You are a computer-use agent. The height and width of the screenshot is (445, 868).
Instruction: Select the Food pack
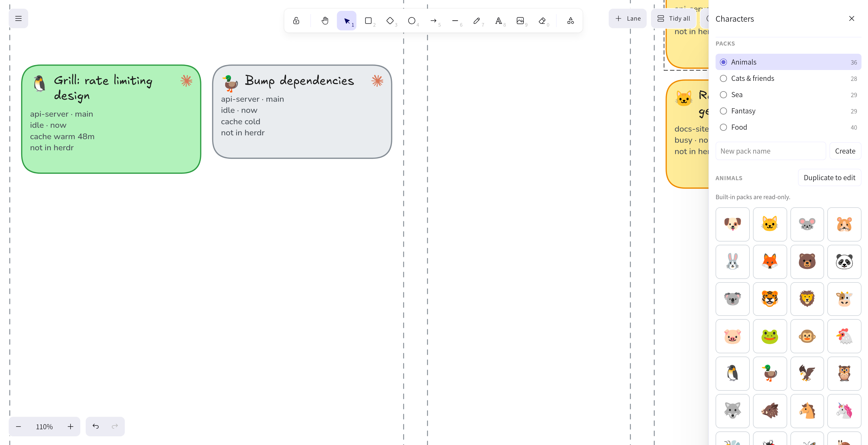tap(789, 127)
